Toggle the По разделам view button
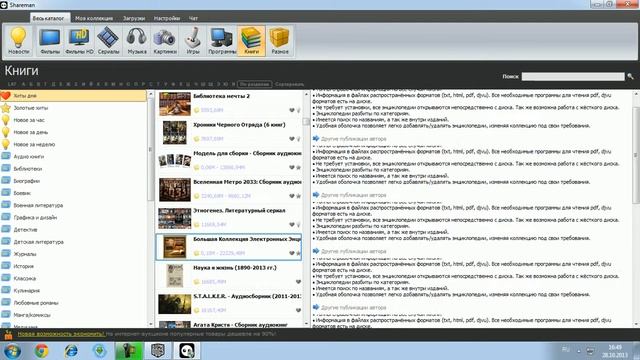This screenshot has height=360, width=640. click(x=255, y=84)
